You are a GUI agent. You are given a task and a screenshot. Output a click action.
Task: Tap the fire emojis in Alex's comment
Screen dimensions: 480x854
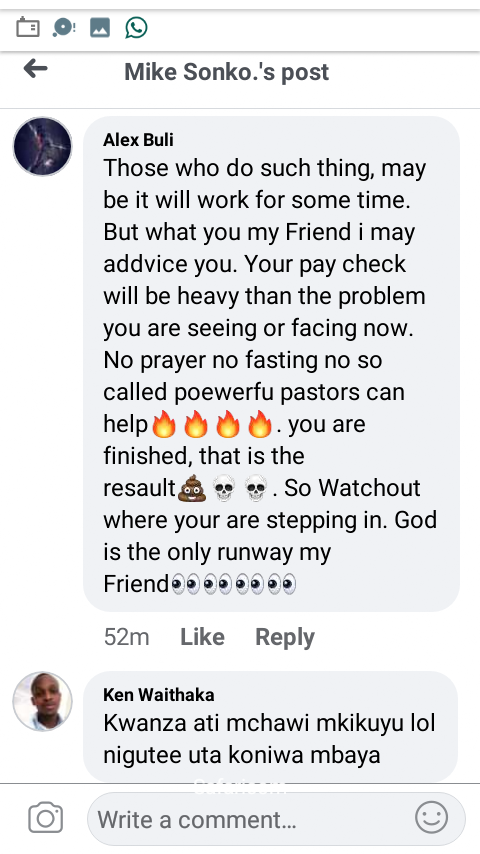click(211, 424)
